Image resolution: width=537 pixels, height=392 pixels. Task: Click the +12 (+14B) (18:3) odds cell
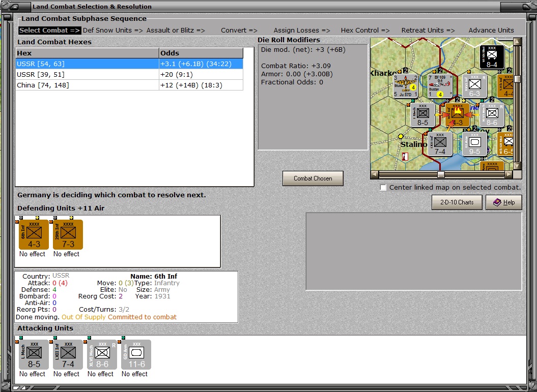(201, 85)
